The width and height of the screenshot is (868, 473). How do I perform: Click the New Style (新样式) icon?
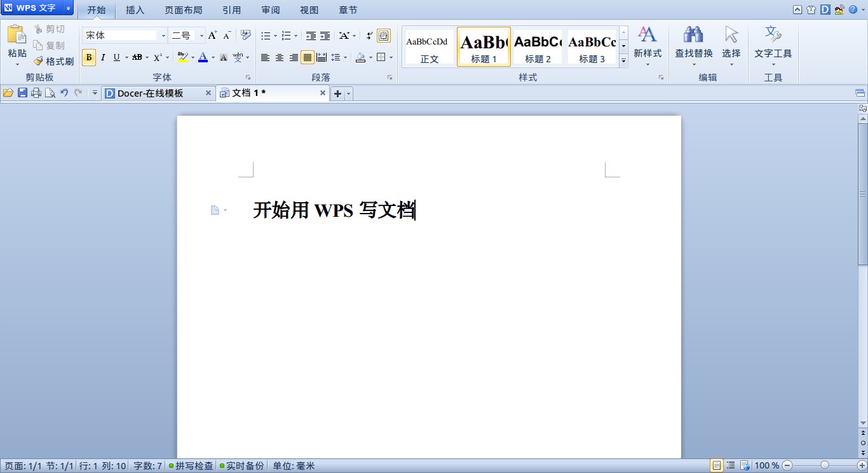648,34
